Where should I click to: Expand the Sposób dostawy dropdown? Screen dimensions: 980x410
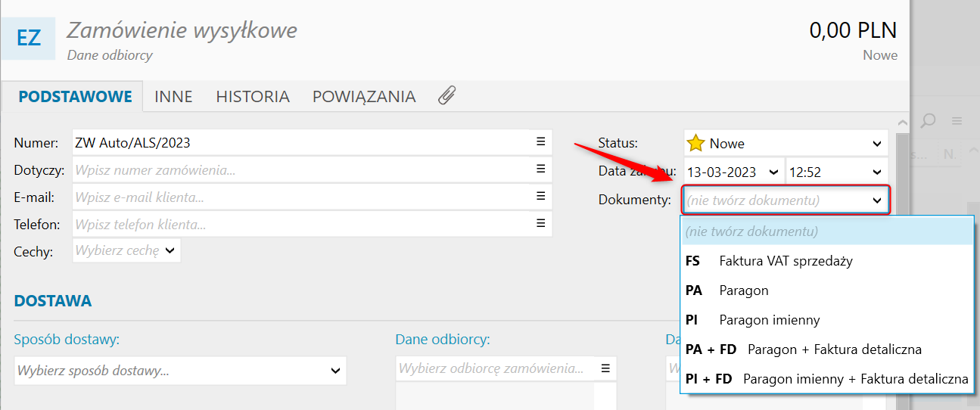335,371
